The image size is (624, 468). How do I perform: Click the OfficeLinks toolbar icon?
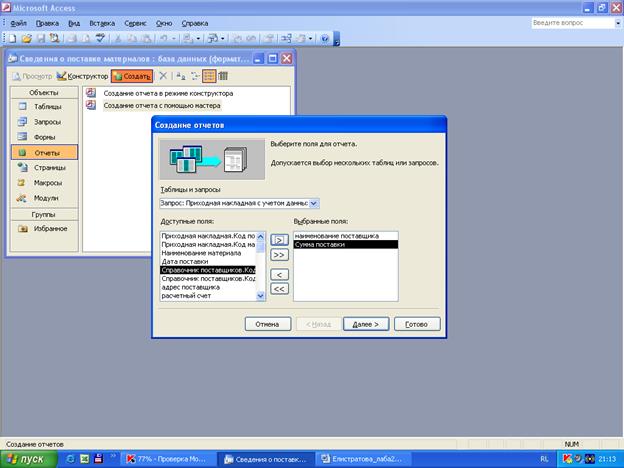coord(188,38)
